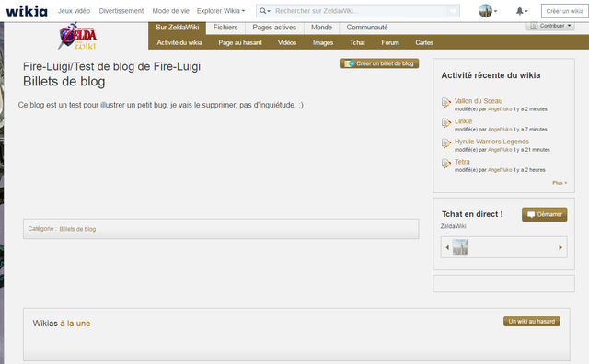589x364 pixels.
Task: Open the Forum submenu item
Action: (390, 43)
